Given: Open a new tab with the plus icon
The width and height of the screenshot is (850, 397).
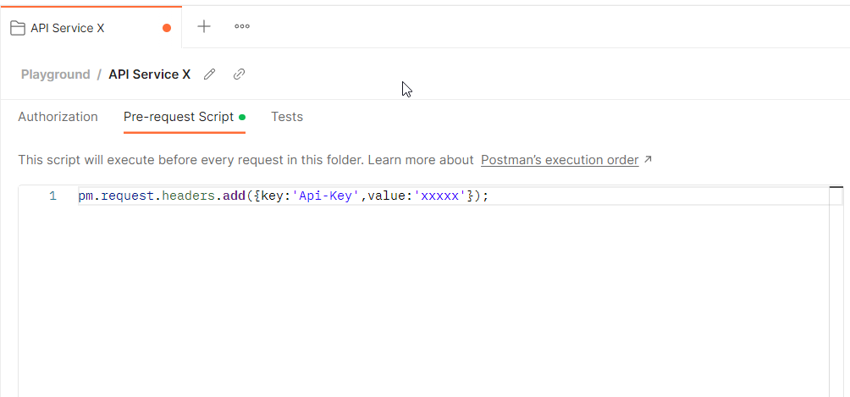Looking at the screenshot, I should [204, 26].
